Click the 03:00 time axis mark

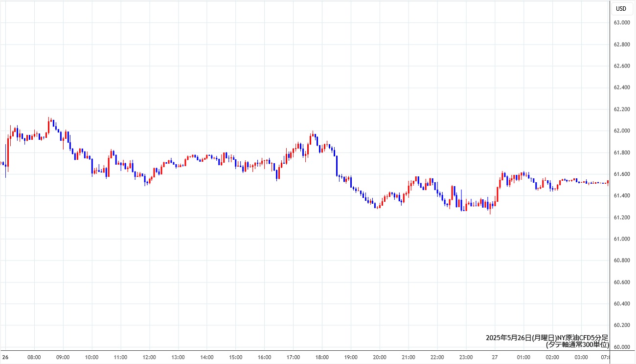tap(581, 357)
